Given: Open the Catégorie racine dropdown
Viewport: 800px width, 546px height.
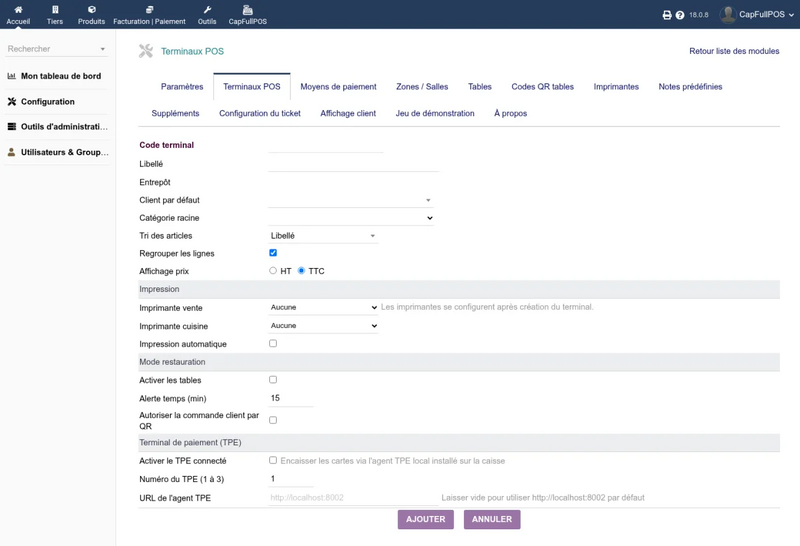Looking at the screenshot, I should [x=351, y=218].
